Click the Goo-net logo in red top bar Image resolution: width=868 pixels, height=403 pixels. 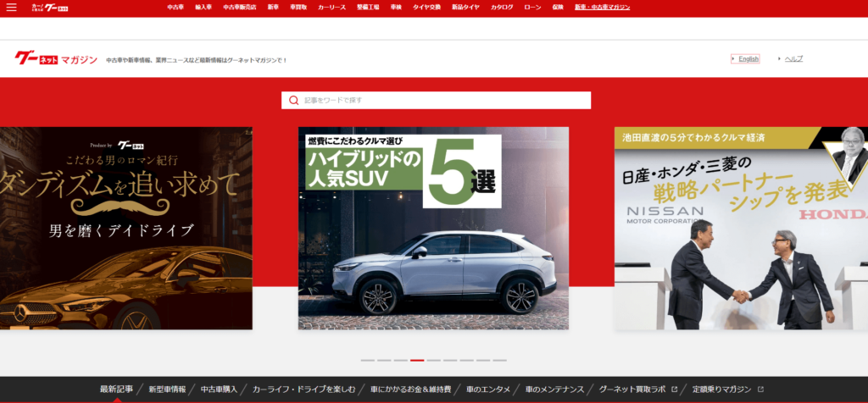(x=50, y=7)
